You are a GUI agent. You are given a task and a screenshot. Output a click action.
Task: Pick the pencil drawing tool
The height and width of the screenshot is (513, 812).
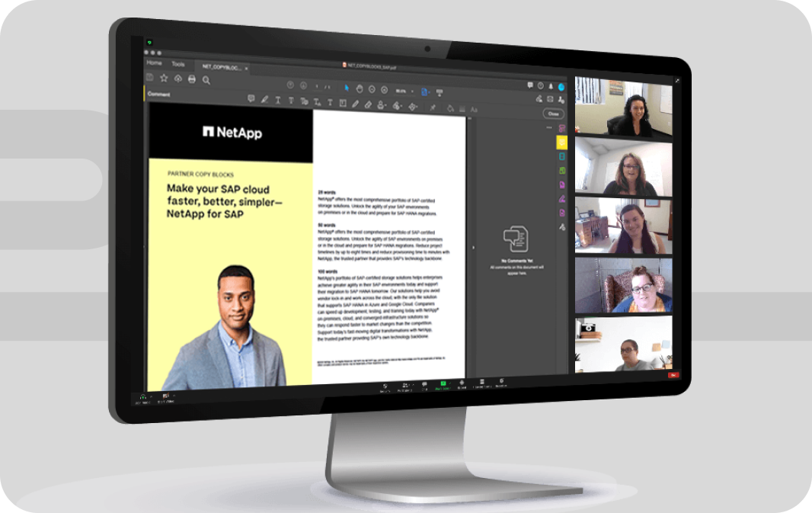point(355,104)
